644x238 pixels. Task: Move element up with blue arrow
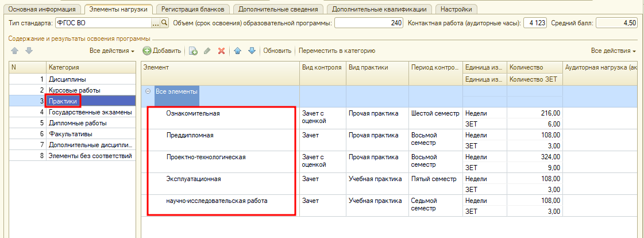pos(237,51)
